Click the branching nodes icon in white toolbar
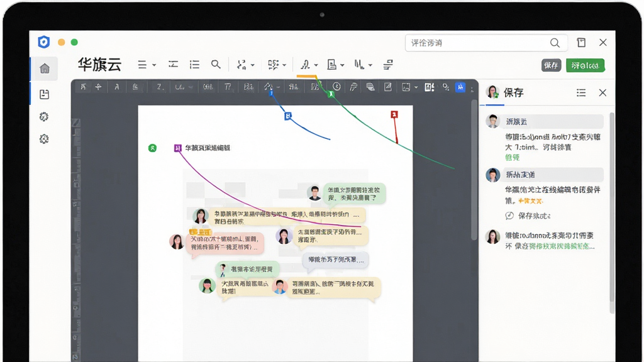This screenshot has width=644, height=362. pyautogui.click(x=241, y=65)
